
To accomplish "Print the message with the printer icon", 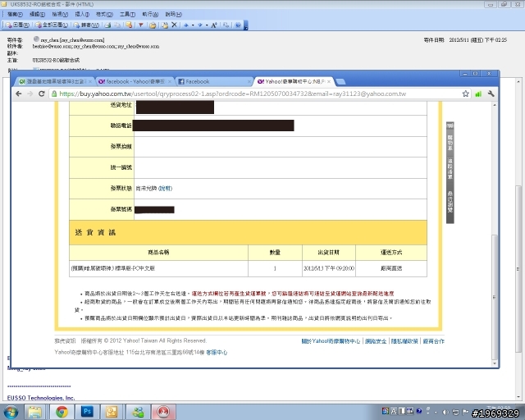I will point(107,25).
